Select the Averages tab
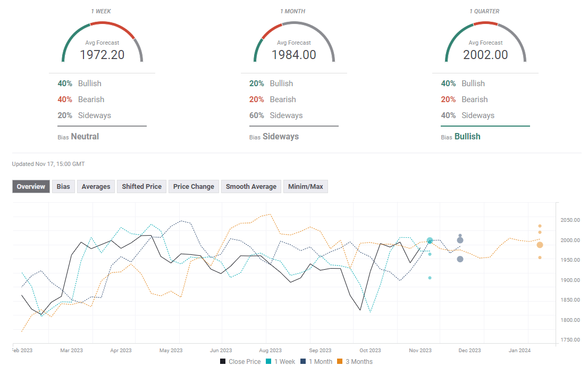 pyautogui.click(x=96, y=186)
